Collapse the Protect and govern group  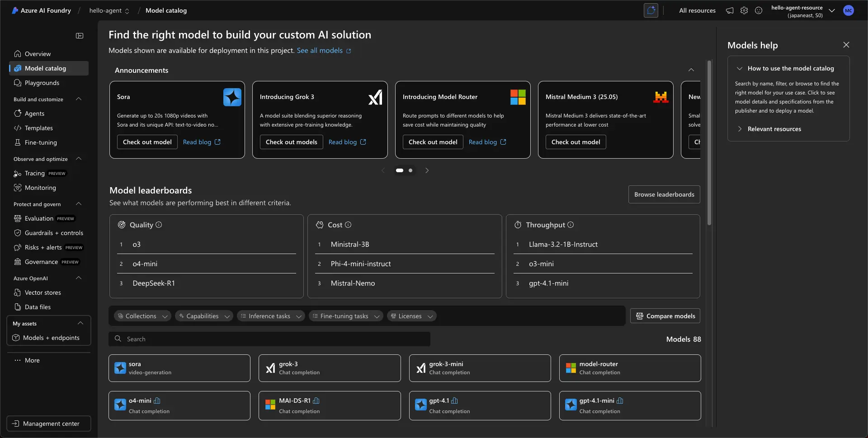click(79, 204)
